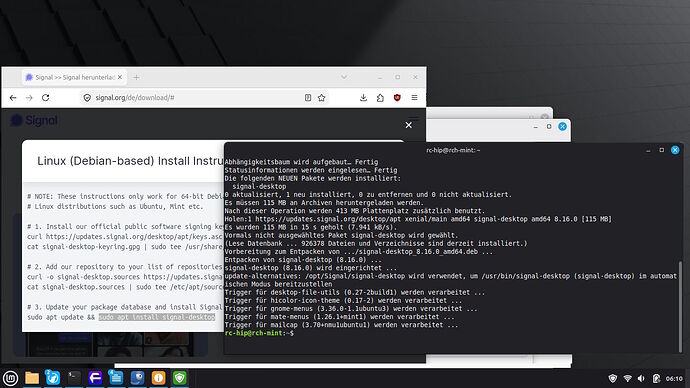Click the Signal logo on the webpage
Image resolution: width=690 pixels, height=388 pixels.
pyautogui.click(x=34, y=120)
